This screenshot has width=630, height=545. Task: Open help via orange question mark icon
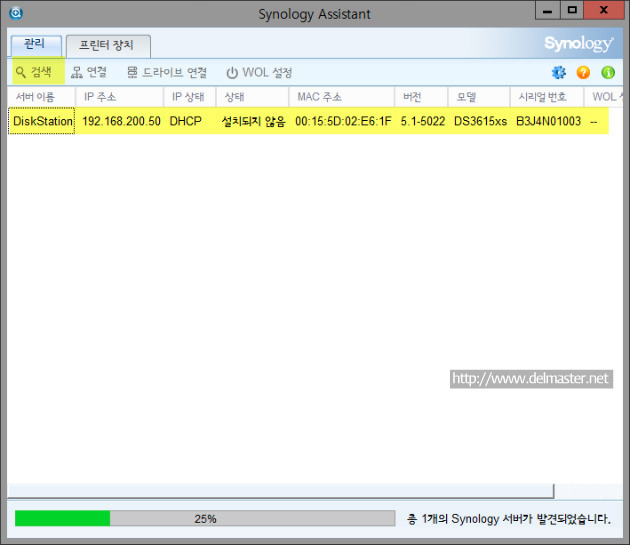click(x=583, y=73)
